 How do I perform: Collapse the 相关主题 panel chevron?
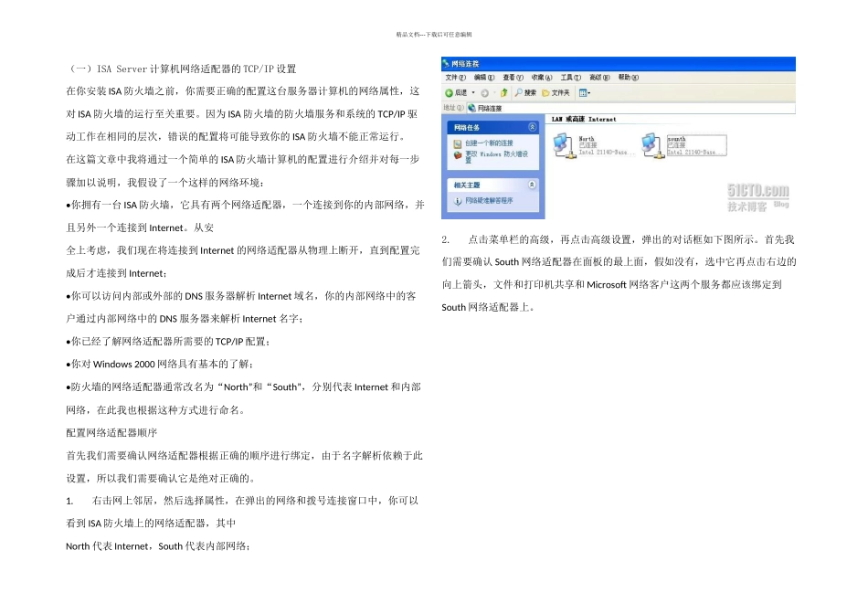[x=532, y=185]
